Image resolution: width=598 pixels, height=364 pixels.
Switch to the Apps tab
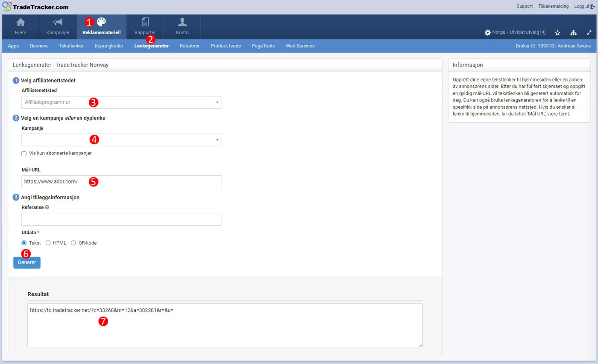click(x=13, y=46)
